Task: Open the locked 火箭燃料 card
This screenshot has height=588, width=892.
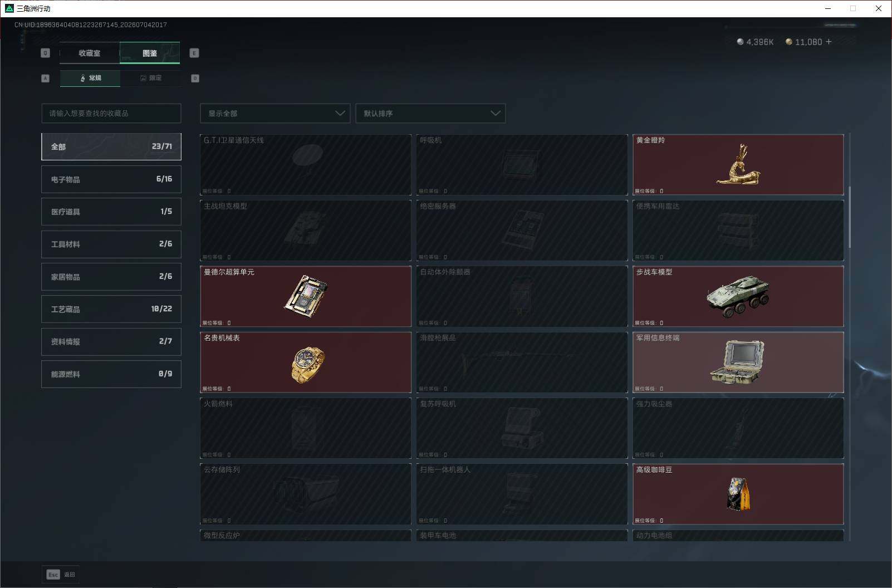Action: click(306, 428)
